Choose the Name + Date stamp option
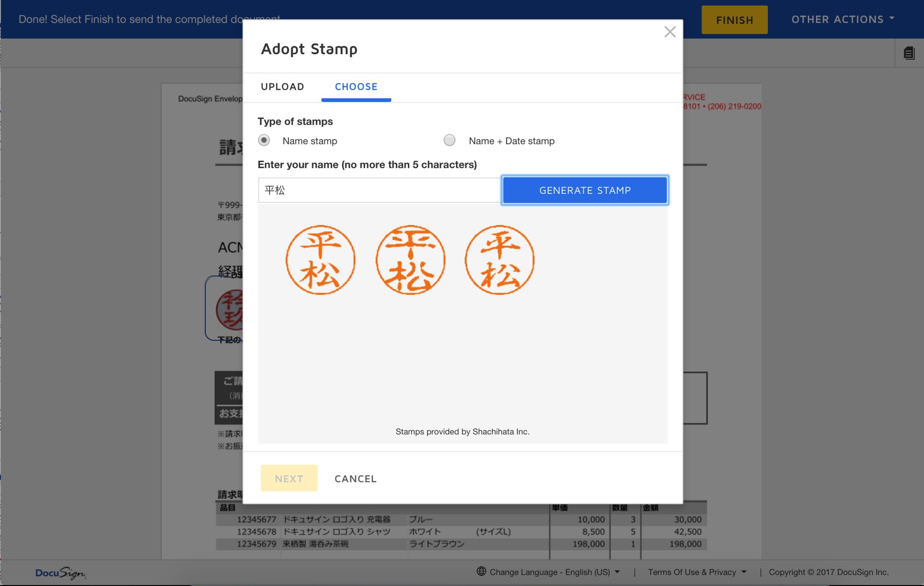Image resolution: width=924 pixels, height=586 pixels. [x=449, y=140]
